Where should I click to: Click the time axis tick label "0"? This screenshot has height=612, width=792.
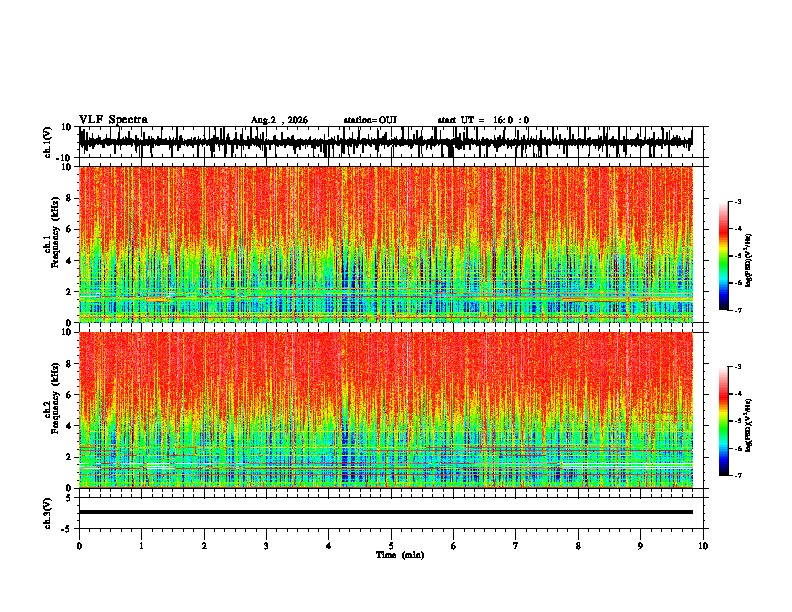pyautogui.click(x=79, y=546)
